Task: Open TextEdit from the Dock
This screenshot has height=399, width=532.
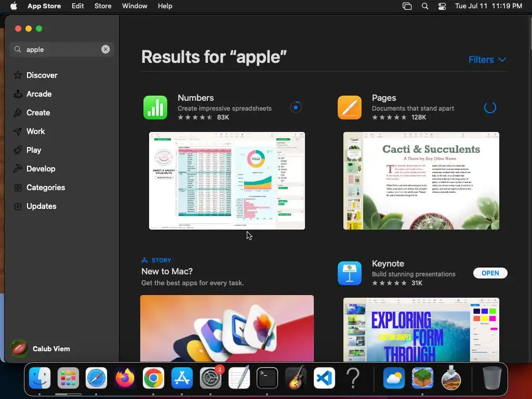Action: pyautogui.click(x=239, y=378)
